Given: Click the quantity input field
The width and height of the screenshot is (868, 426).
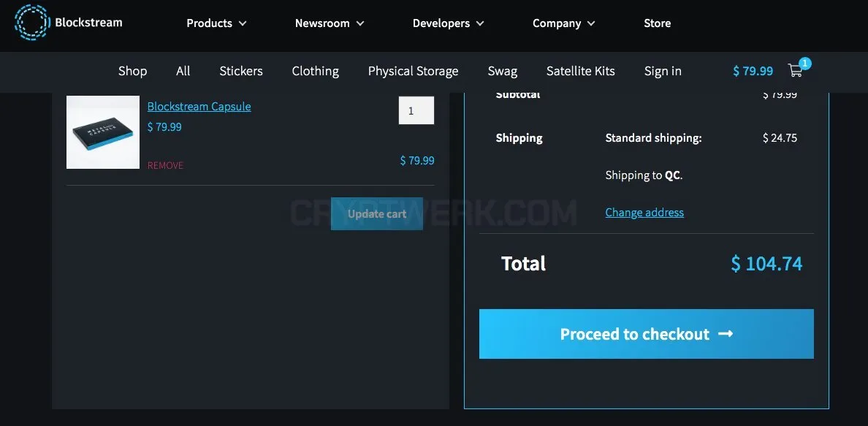Looking at the screenshot, I should [x=416, y=110].
